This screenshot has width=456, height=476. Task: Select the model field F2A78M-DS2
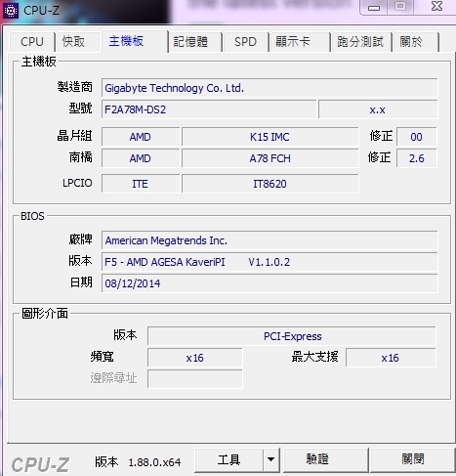(x=209, y=109)
